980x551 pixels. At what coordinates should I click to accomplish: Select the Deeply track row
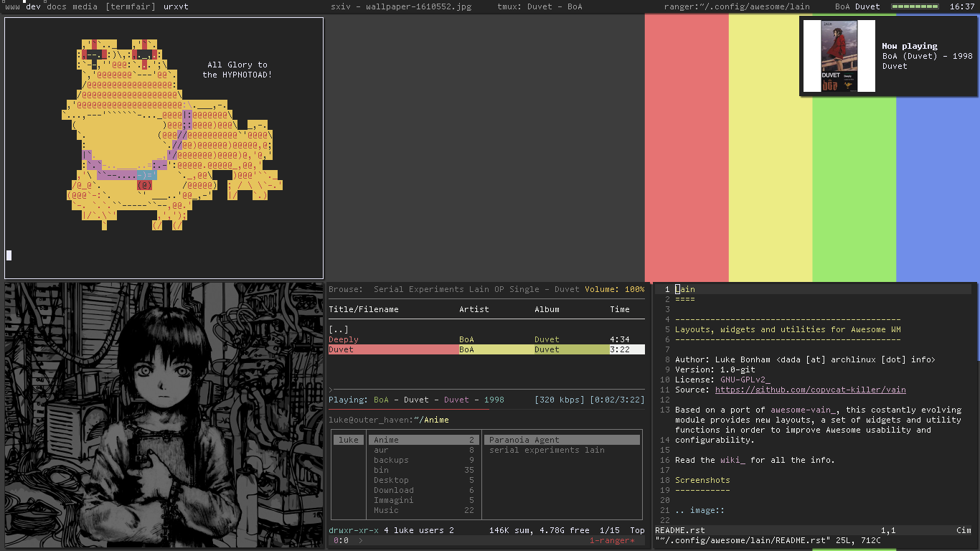pyautogui.click(x=486, y=339)
